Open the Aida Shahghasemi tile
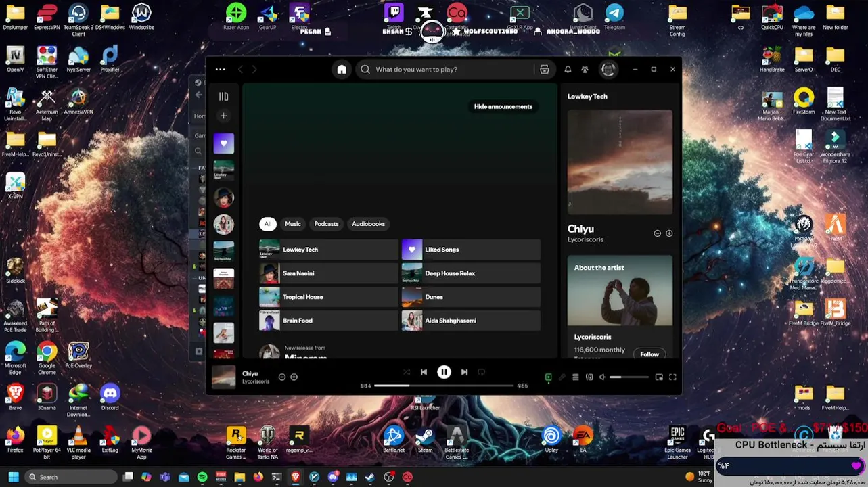Image resolution: width=868 pixels, height=487 pixels. [471, 321]
